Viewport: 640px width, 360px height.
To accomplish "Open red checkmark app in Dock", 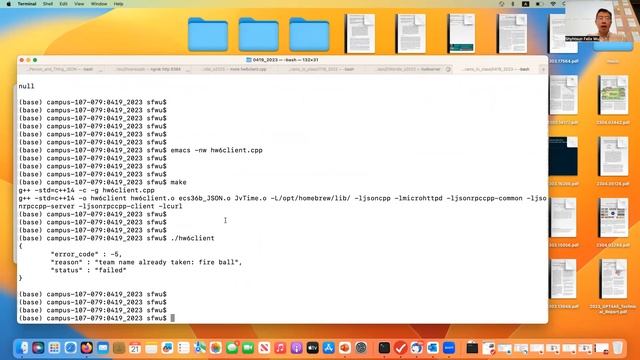I will [x=400, y=348].
